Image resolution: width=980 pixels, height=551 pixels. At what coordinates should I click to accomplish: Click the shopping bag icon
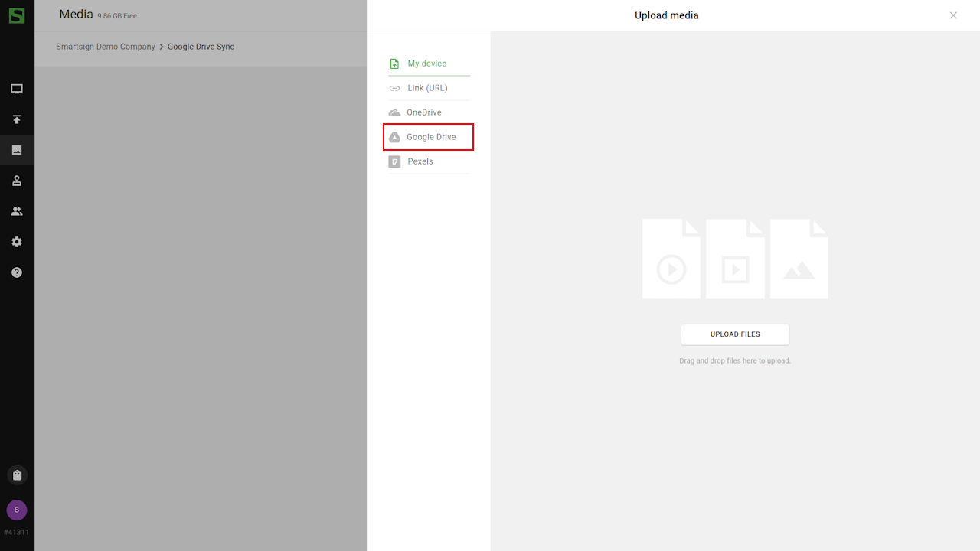(x=17, y=475)
